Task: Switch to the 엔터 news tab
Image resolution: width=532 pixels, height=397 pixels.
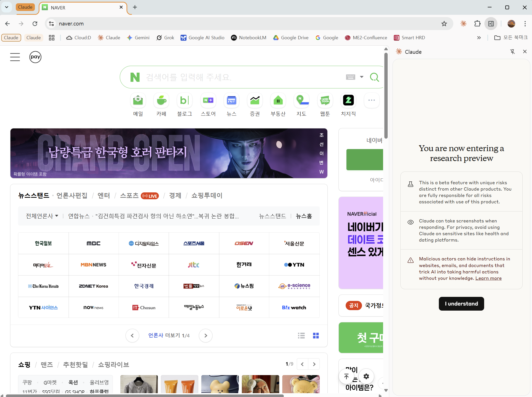Action: tap(104, 195)
